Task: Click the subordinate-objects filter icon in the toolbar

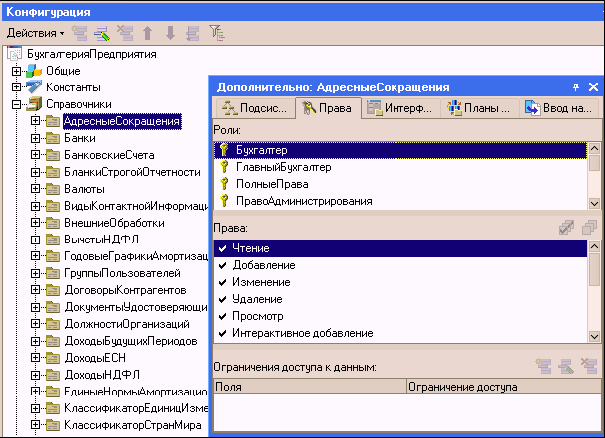Action: [x=217, y=33]
